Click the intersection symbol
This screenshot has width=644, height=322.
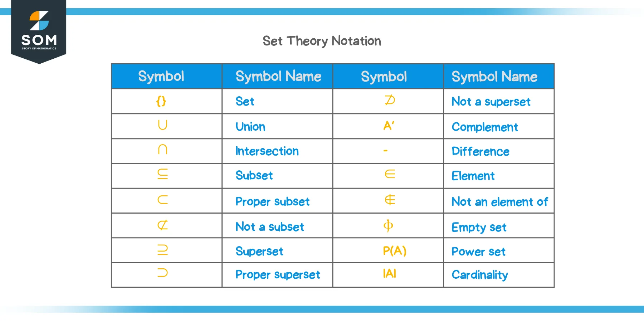(162, 149)
